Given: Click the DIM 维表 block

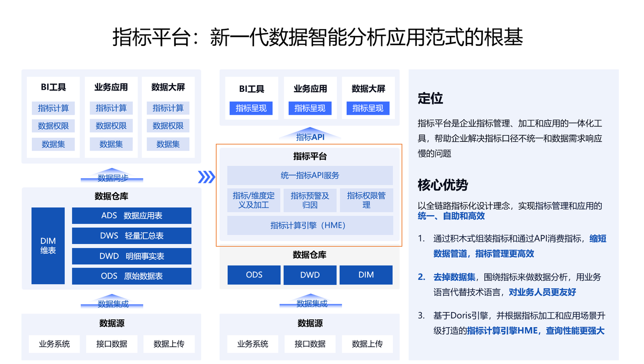Looking at the screenshot, I should [x=48, y=246].
